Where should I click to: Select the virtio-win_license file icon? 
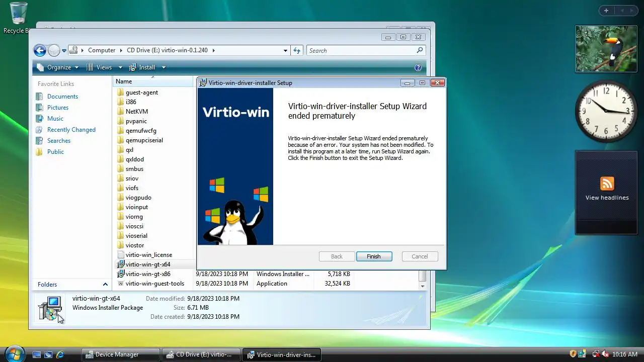tap(120, 255)
